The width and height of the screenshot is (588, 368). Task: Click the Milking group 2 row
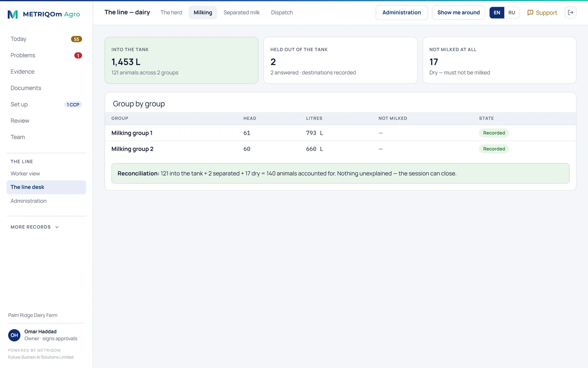(x=340, y=149)
